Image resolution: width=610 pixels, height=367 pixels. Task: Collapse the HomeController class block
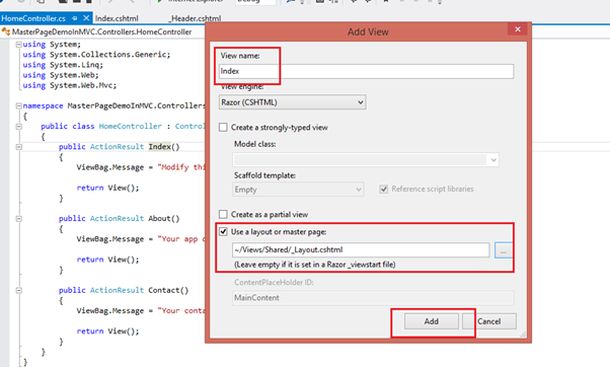(18, 126)
